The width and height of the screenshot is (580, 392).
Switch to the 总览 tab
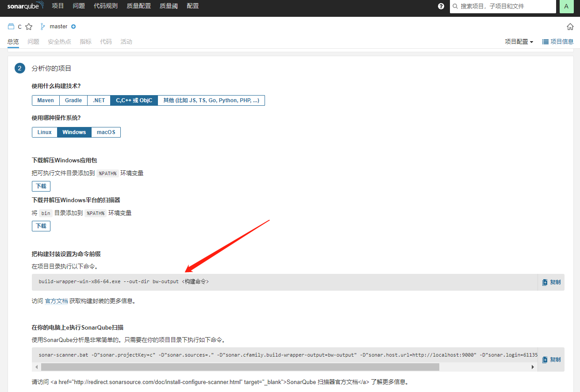tap(13, 42)
